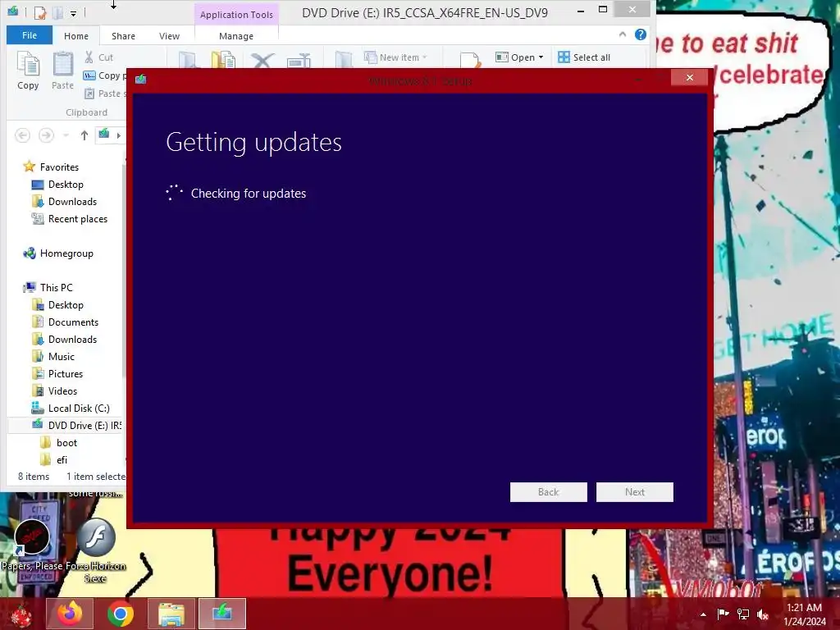Click the Paste clipboard icon in ribbon

62,70
